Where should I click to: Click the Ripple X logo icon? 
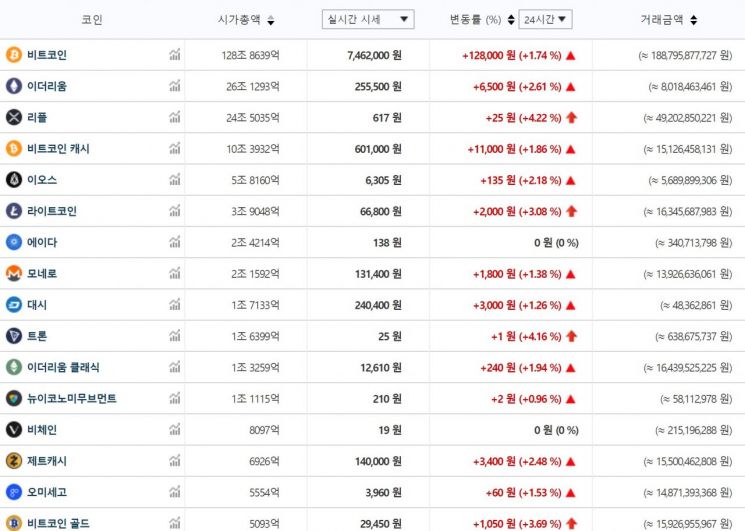[x=14, y=117]
